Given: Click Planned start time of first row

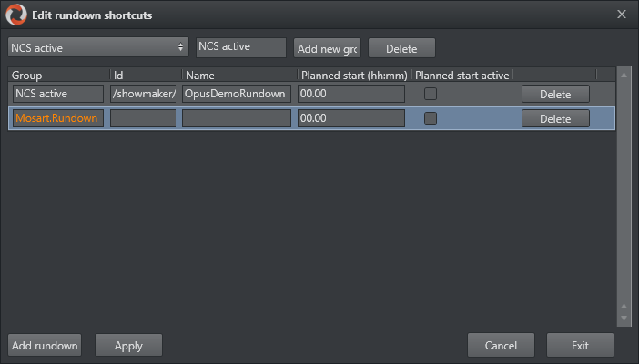Looking at the screenshot, I should click(350, 94).
